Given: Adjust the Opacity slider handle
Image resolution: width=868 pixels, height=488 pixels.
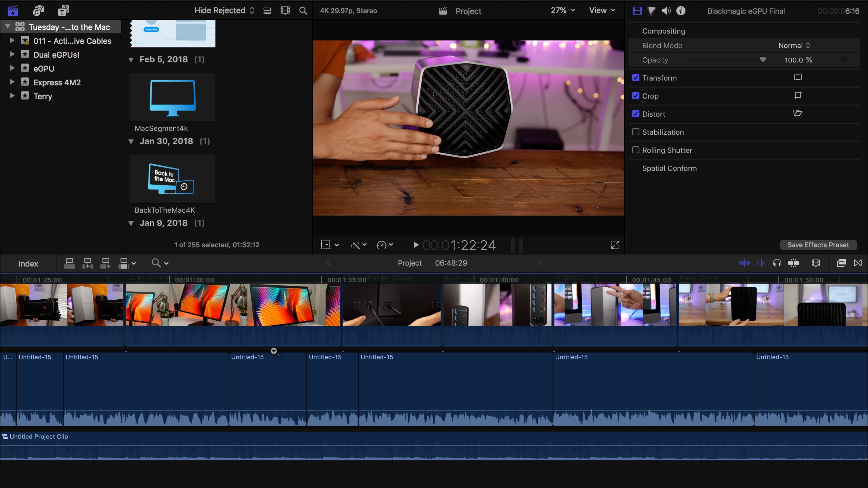Looking at the screenshot, I should click(763, 60).
